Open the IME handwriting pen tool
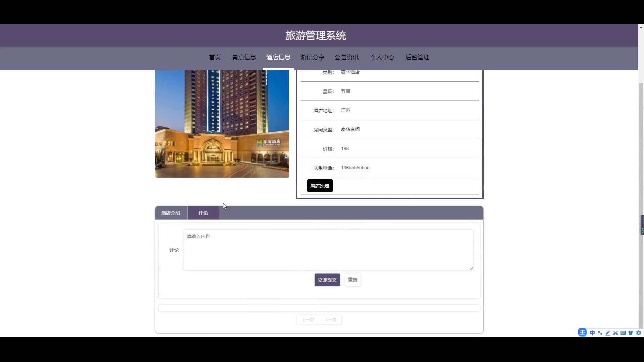Image resolution: width=644 pixels, height=362 pixels. click(608, 333)
